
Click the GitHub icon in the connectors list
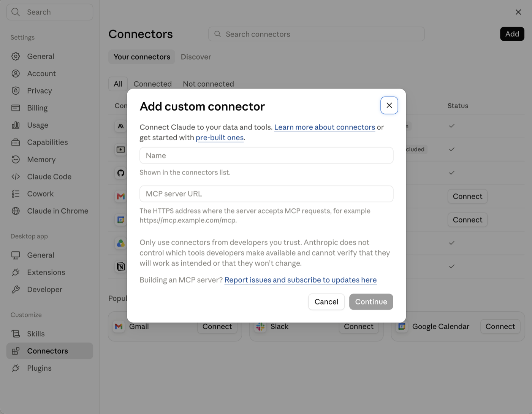point(121,173)
